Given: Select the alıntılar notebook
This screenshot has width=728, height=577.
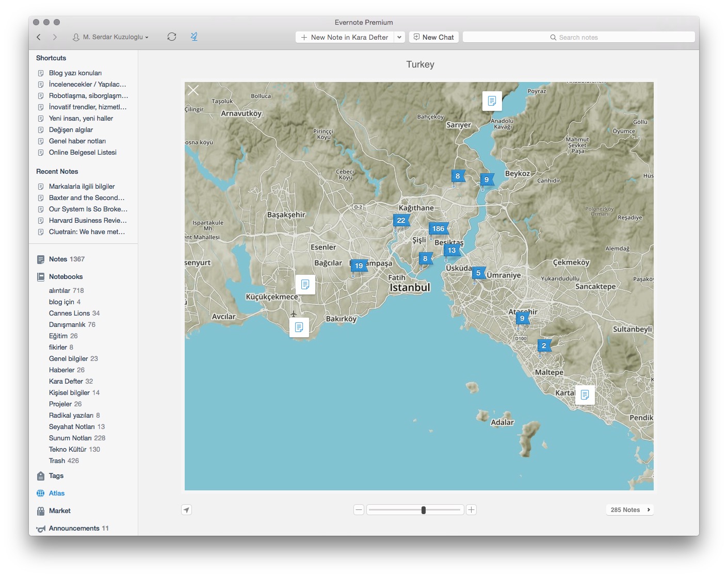Looking at the screenshot, I should point(66,291).
